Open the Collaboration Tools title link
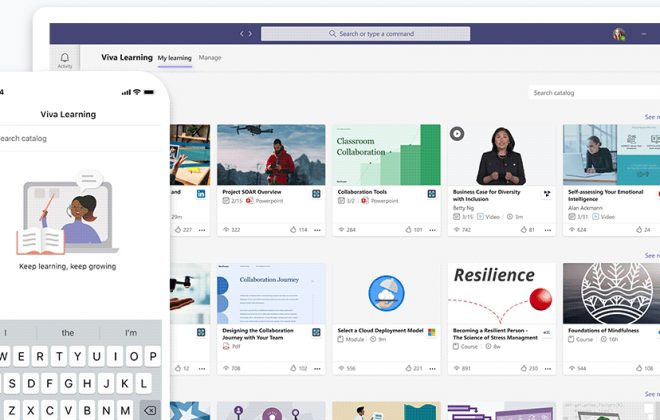 point(362,192)
